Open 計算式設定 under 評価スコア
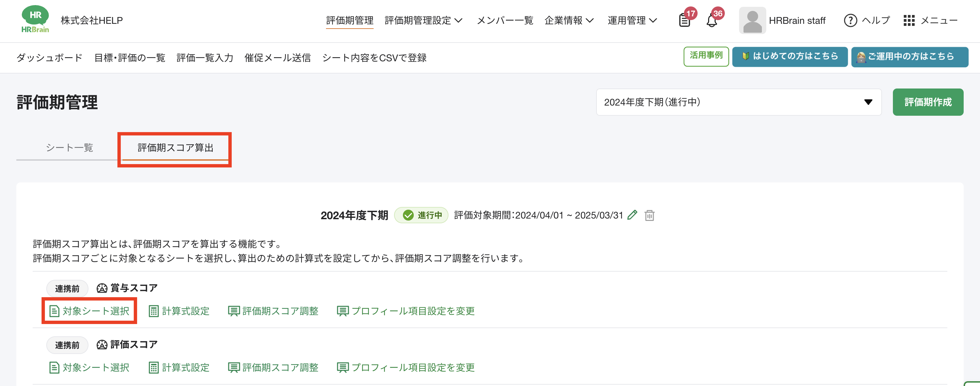This screenshot has height=386, width=980. tap(179, 367)
